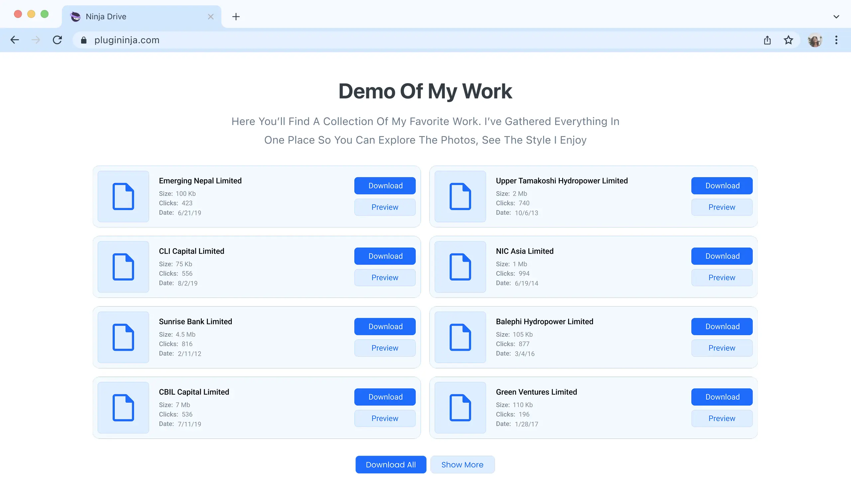Click the Clicks value 536
Screen dimensions: 851x504
point(187,414)
